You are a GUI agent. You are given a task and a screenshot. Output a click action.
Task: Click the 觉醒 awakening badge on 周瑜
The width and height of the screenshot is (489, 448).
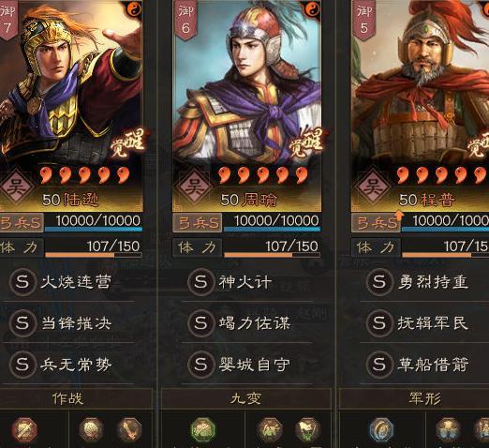[x=306, y=143]
